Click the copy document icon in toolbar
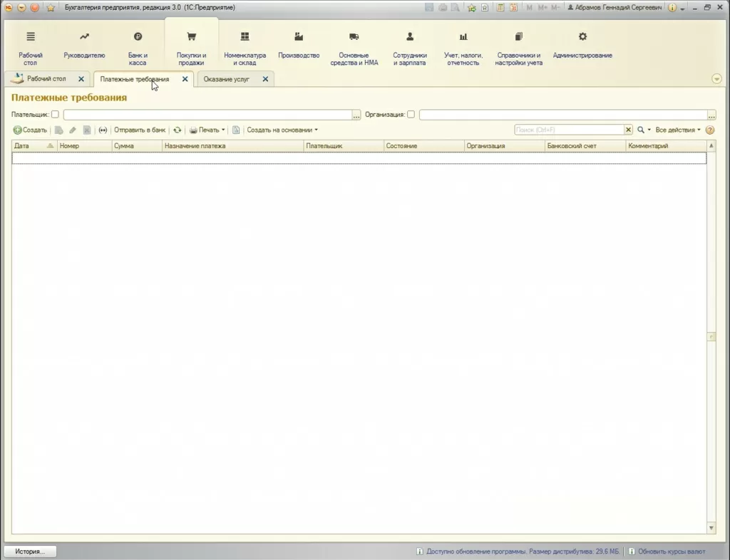The image size is (730, 560). click(x=58, y=130)
